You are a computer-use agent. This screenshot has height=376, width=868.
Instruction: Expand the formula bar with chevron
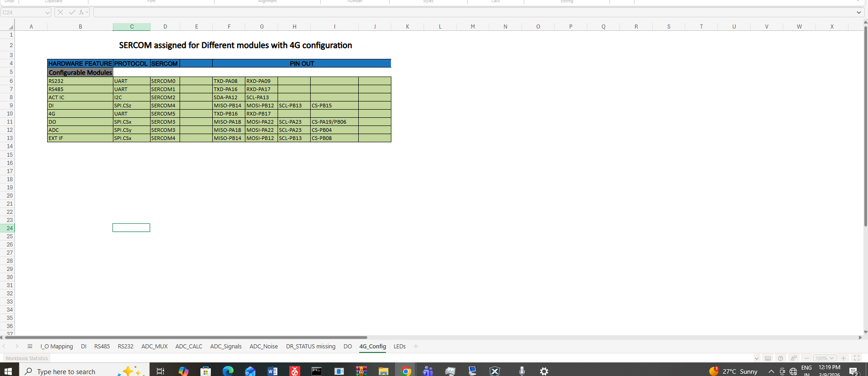[x=858, y=13]
